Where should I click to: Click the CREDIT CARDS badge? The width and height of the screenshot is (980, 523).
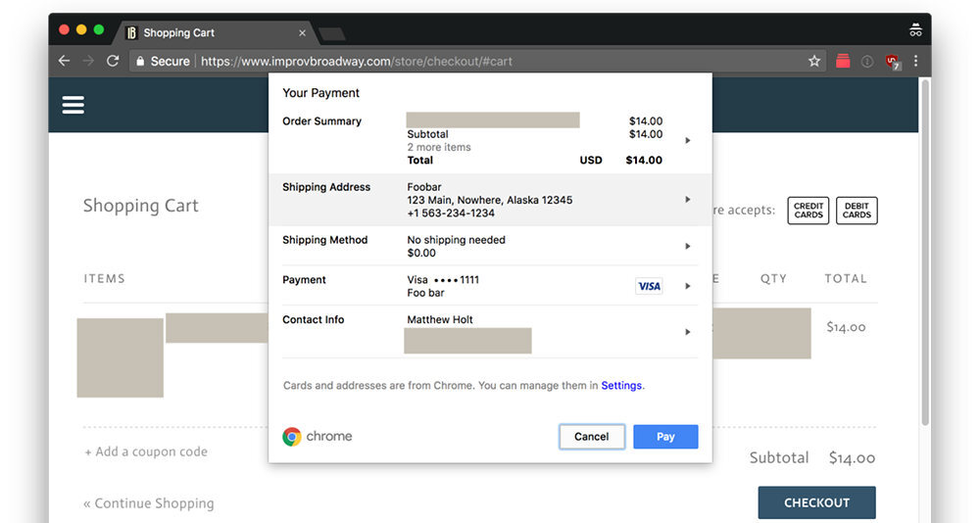click(x=808, y=211)
